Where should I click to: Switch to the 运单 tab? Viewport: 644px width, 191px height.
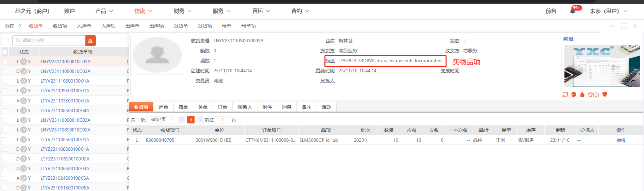pyautogui.click(x=164, y=107)
